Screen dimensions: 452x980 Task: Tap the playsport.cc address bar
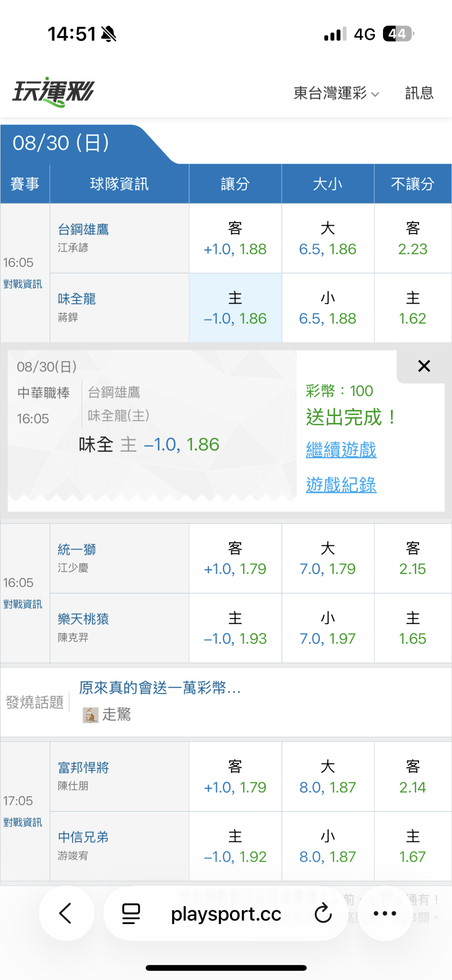click(x=226, y=913)
